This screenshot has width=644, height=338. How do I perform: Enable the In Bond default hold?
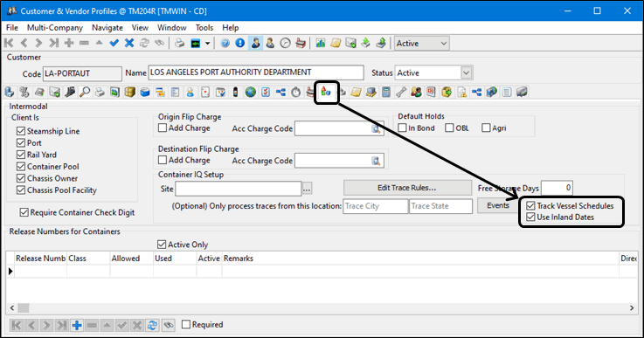pos(402,128)
